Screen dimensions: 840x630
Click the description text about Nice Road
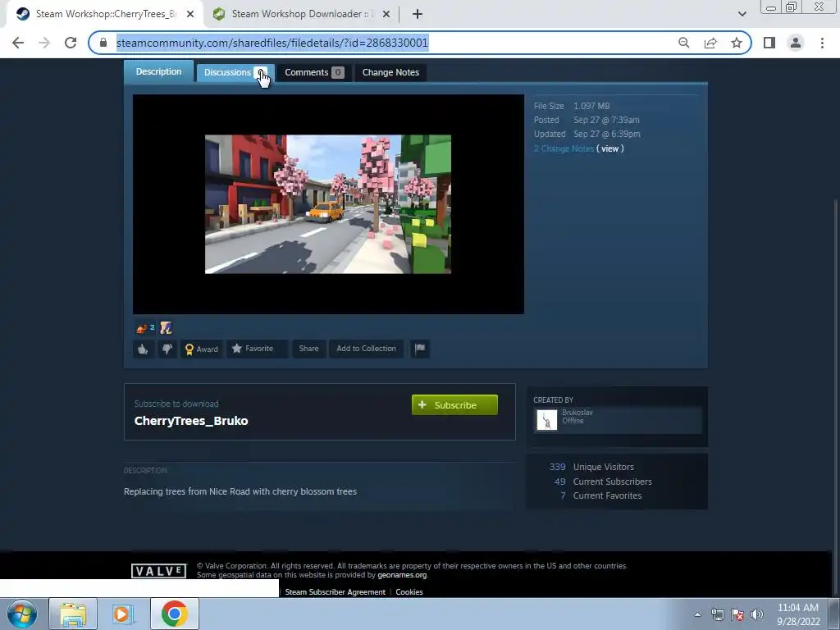point(240,491)
